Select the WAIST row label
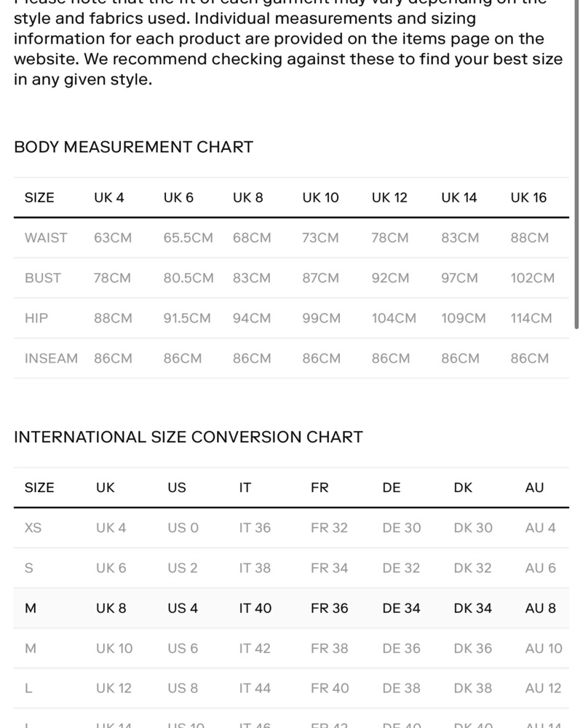The height and width of the screenshot is (728, 583). click(46, 238)
